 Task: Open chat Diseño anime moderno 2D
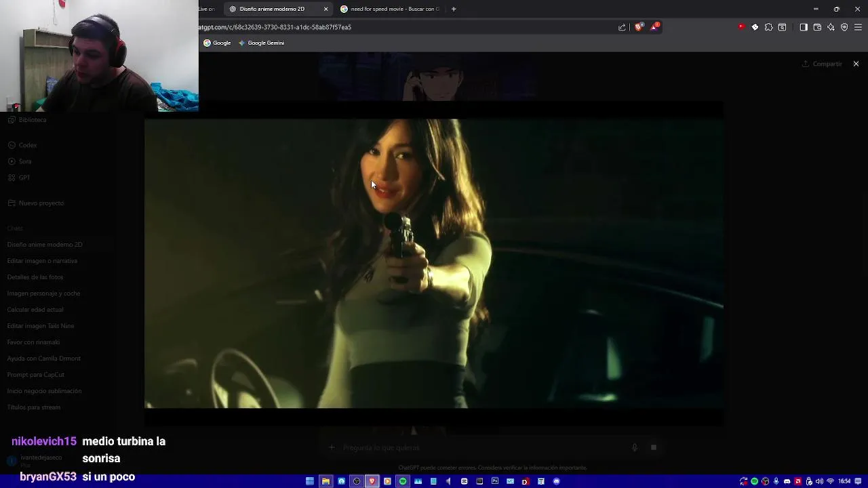pyautogui.click(x=45, y=245)
